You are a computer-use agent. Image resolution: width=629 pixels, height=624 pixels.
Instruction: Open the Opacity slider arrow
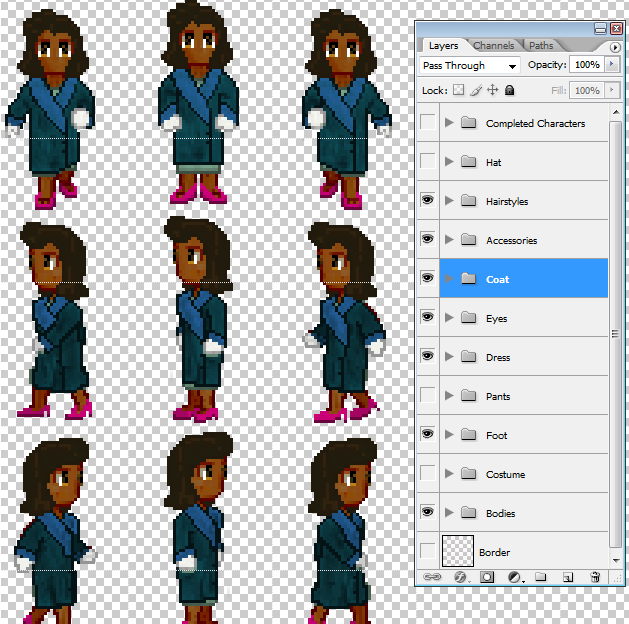tap(612, 64)
